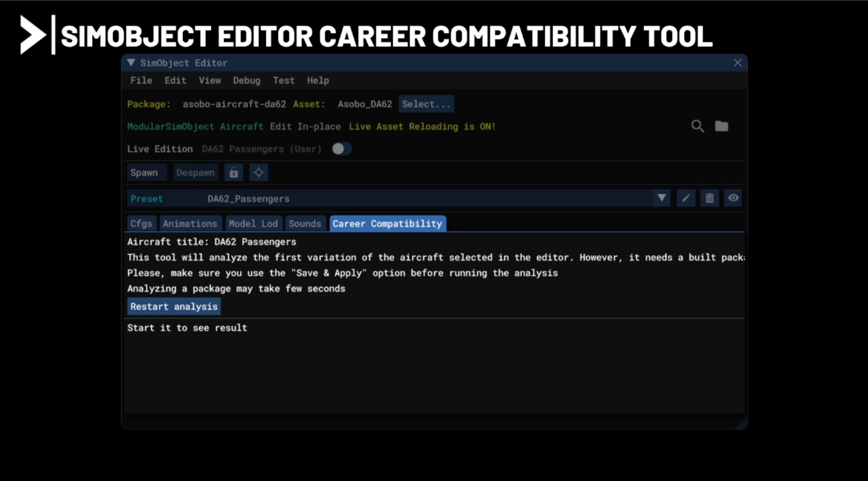Open the Debug menu
The height and width of the screenshot is (481, 868).
coord(246,81)
